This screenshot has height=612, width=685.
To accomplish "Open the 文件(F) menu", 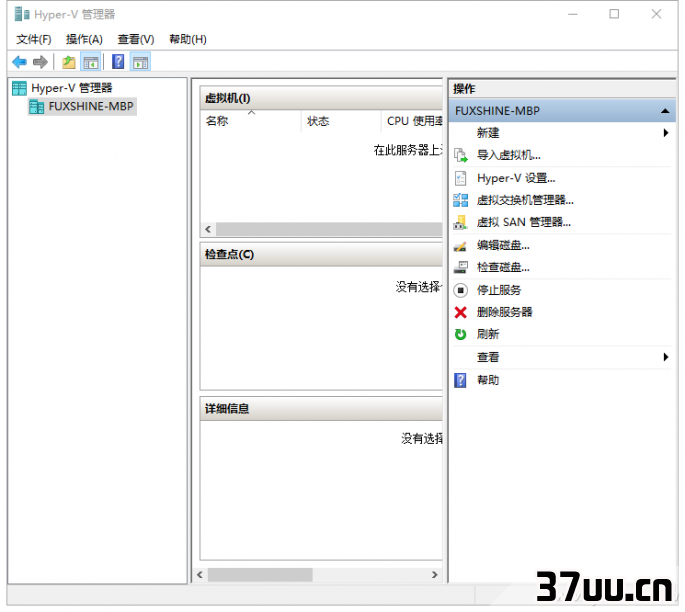I will point(34,39).
